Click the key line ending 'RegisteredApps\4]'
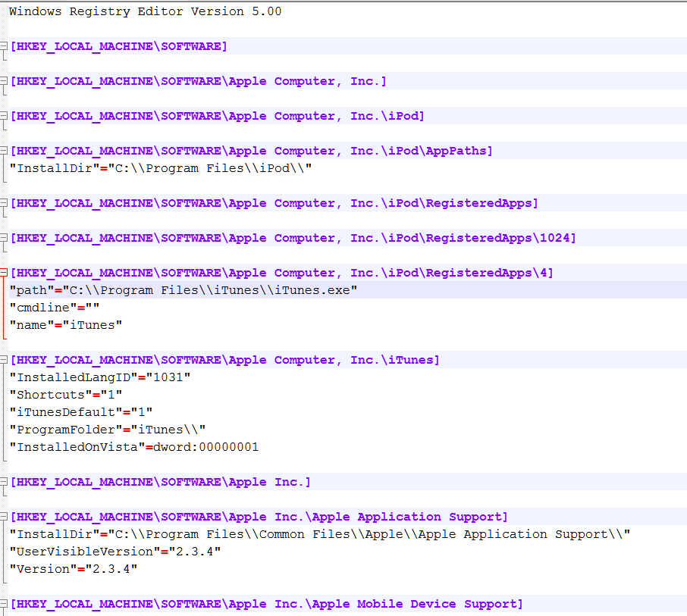 pyautogui.click(x=282, y=273)
